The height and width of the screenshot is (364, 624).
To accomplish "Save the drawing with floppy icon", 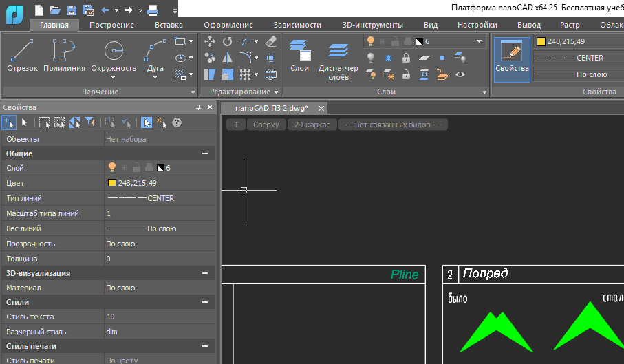I will 72,10.
